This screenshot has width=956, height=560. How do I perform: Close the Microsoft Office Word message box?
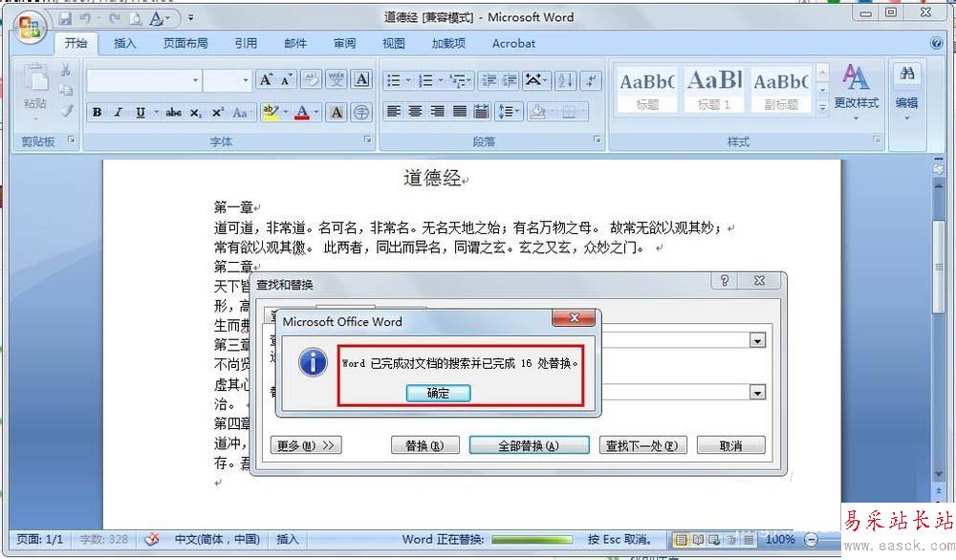click(x=574, y=317)
